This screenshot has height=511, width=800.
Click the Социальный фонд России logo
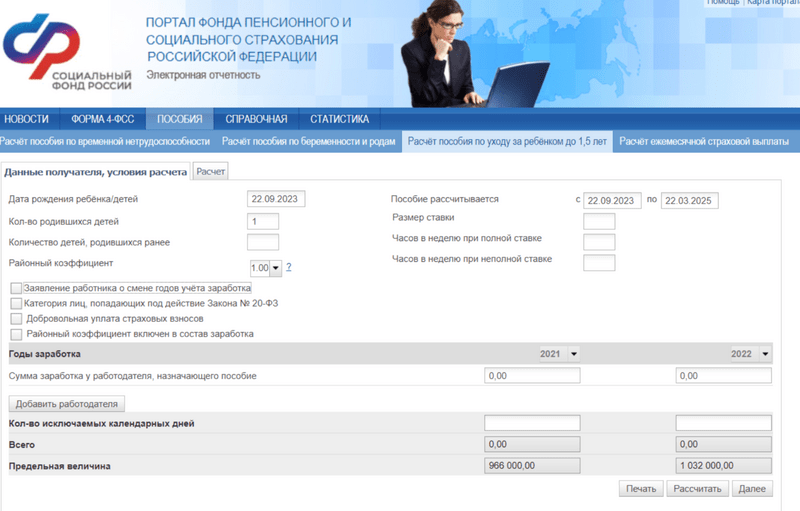(x=67, y=52)
